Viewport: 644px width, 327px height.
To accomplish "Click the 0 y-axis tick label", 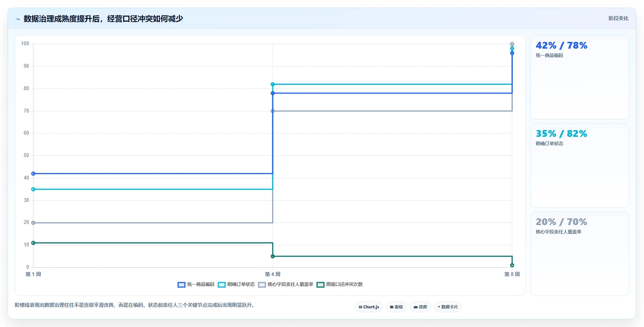I will [x=28, y=267].
